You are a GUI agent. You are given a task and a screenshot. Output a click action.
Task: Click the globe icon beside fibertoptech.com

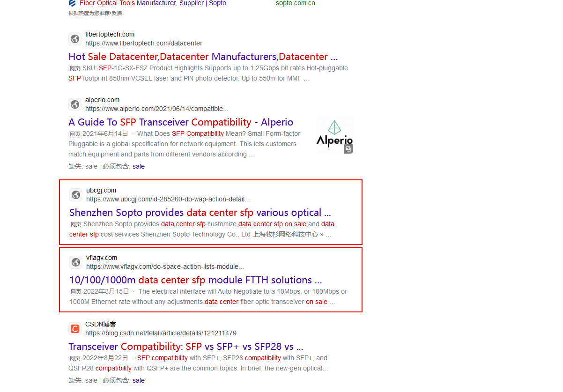[75, 39]
